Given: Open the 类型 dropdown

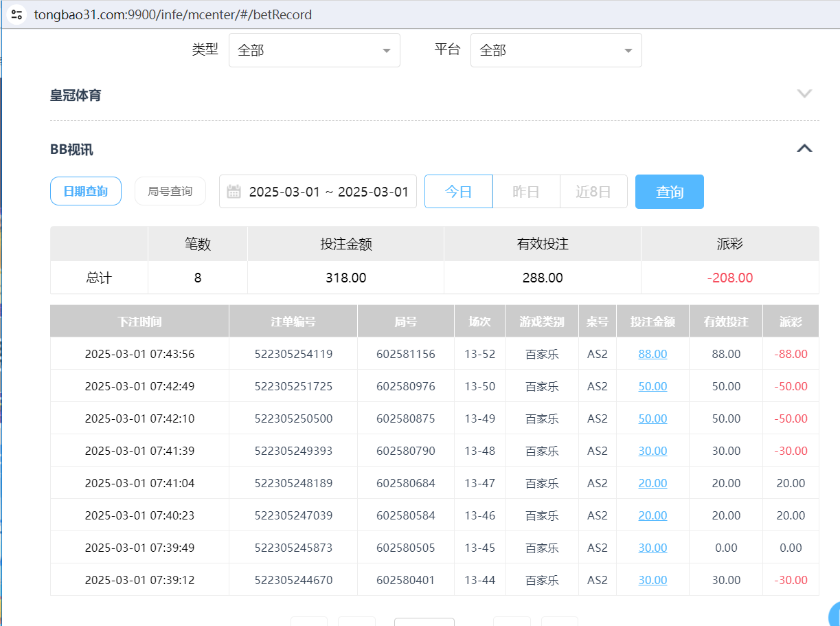Looking at the screenshot, I should (x=314, y=49).
